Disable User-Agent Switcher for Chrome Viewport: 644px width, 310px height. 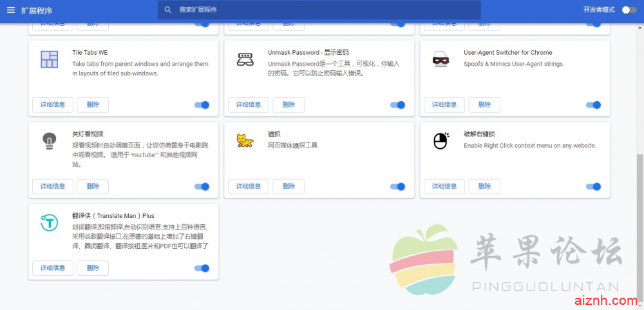pos(594,105)
